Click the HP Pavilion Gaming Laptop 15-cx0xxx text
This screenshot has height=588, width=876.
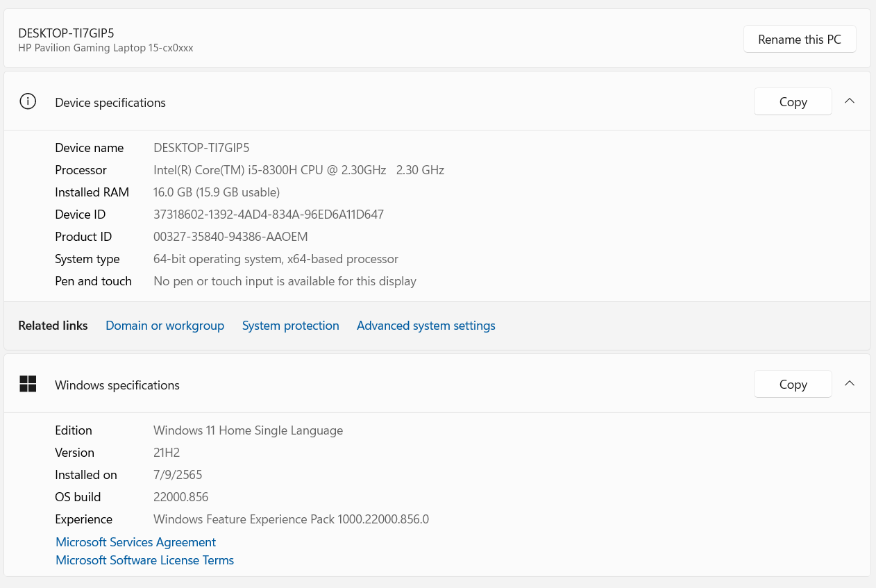coord(106,48)
